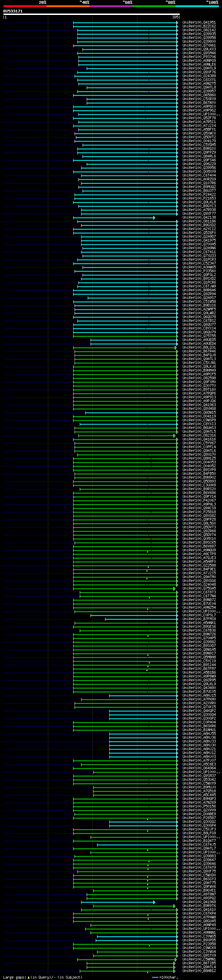This screenshot has height=980, width=222.
Task: Select the UniRef100_B8AB12 label
Action: click(x=199, y=971)
